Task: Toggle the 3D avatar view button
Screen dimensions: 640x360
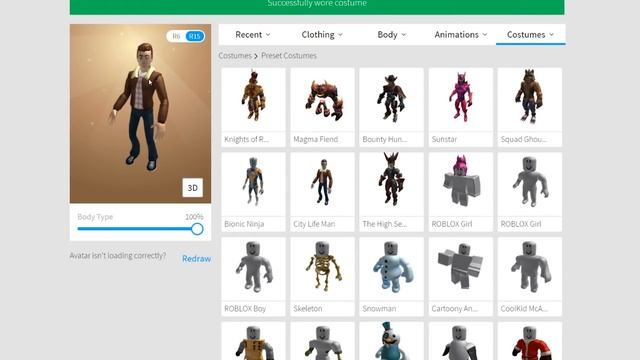Action: [193, 188]
